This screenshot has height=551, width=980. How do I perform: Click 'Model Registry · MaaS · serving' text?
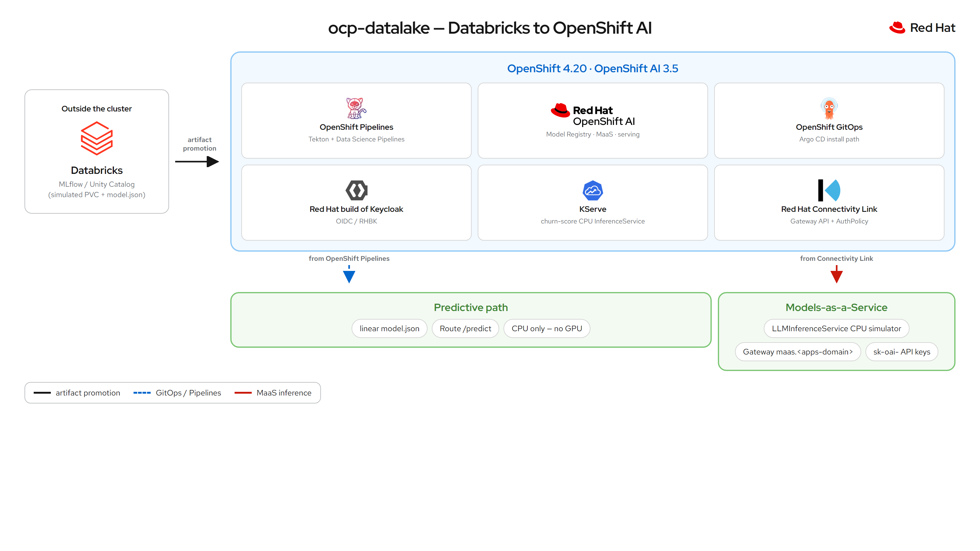[592, 134]
